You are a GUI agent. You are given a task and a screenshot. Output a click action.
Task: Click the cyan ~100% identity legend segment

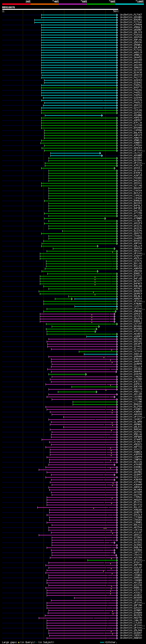point(130,4)
